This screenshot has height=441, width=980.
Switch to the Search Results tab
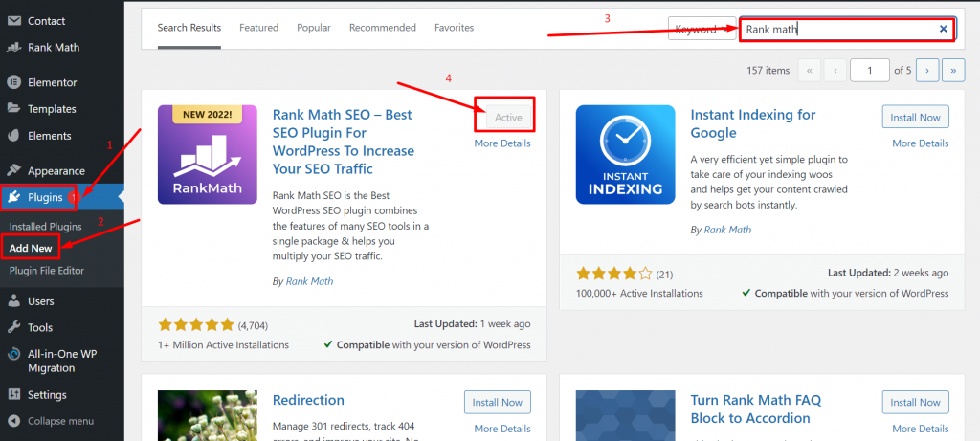point(189,28)
